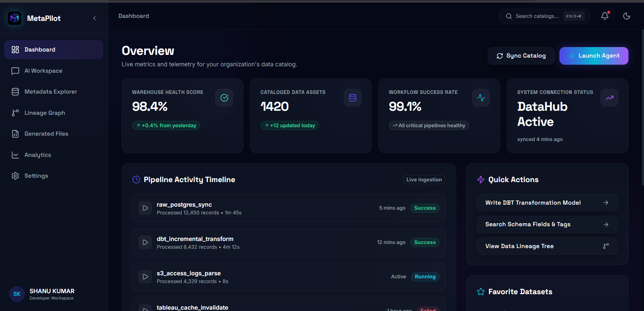
Task: Click the +12 updated today badge
Action: [x=290, y=126]
